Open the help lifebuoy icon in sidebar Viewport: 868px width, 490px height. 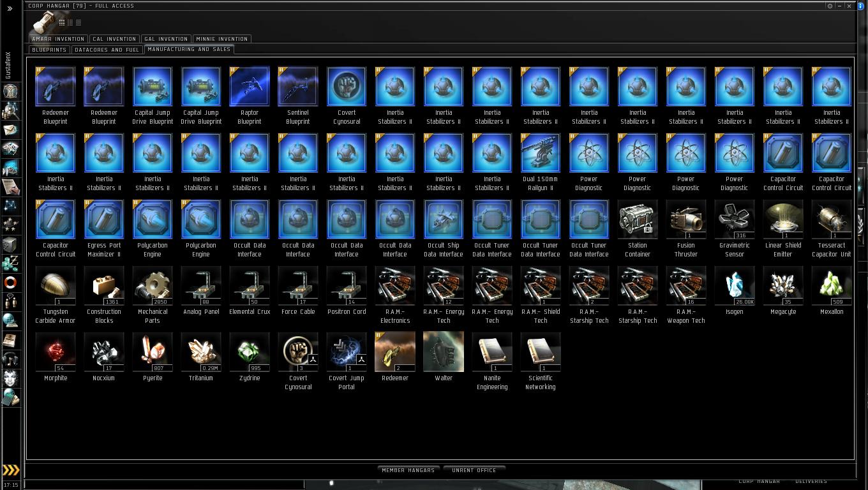point(11,282)
